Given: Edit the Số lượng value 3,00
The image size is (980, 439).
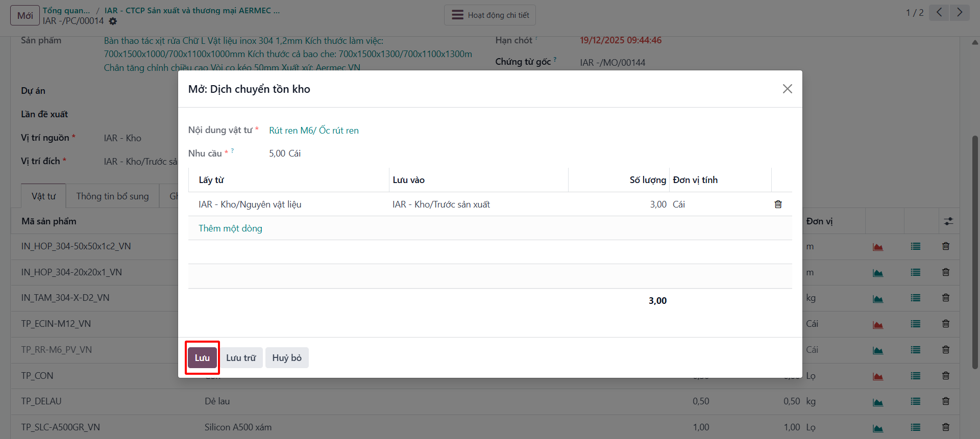Looking at the screenshot, I should (619, 204).
